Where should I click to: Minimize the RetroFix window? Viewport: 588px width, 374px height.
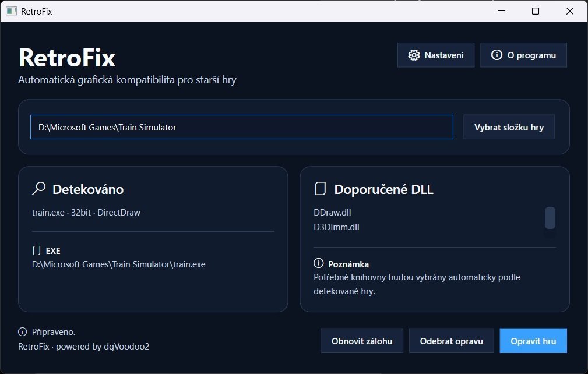[x=502, y=11]
